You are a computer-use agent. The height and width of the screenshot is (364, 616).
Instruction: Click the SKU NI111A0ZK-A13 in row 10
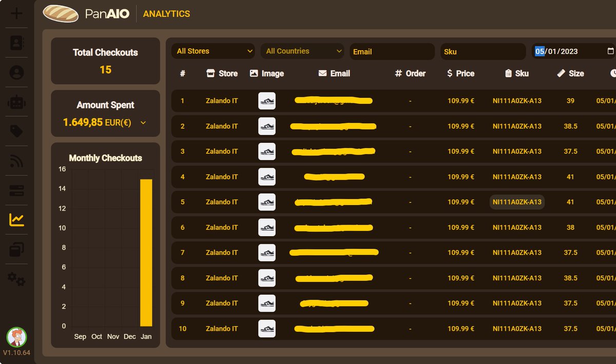[517, 329]
